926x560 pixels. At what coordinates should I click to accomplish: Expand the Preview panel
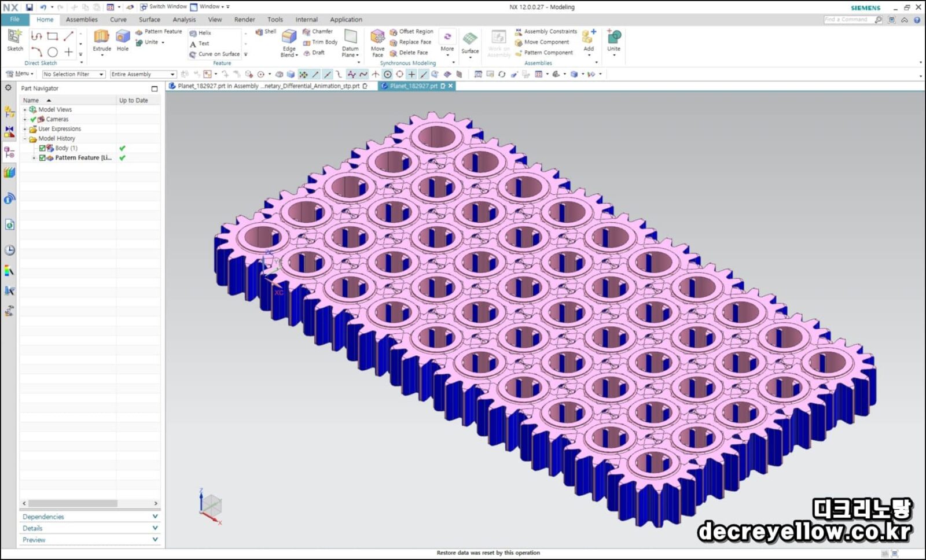[90, 540]
